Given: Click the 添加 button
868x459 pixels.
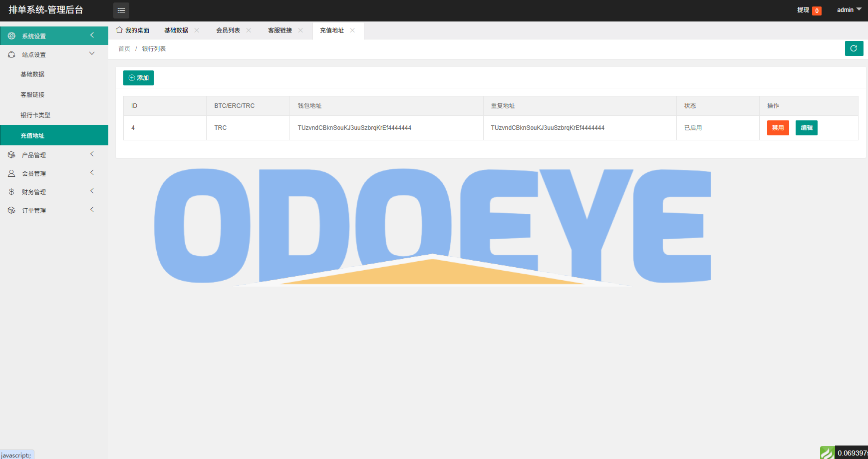Looking at the screenshot, I should [138, 78].
